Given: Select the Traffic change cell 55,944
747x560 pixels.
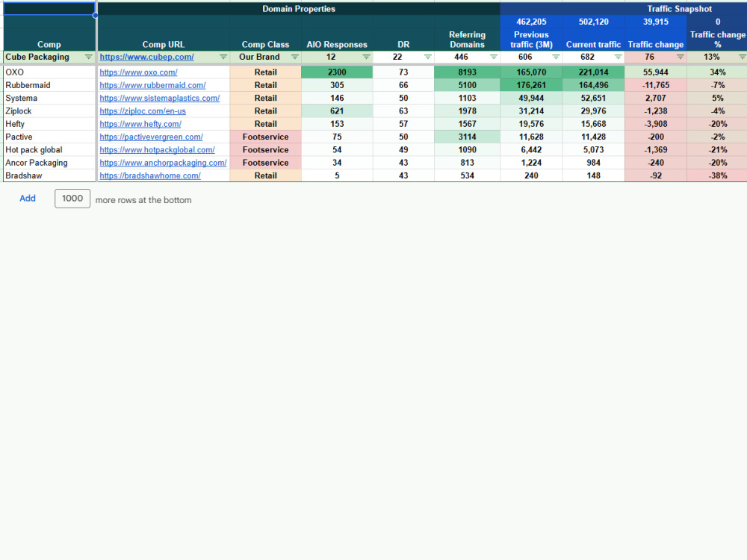Looking at the screenshot, I should [656, 72].
